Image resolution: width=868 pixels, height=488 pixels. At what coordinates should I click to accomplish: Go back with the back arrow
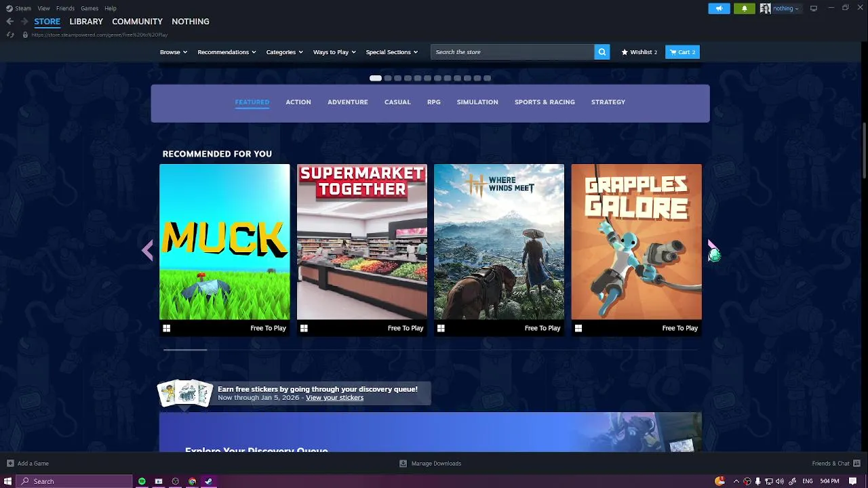click(9, 22)
